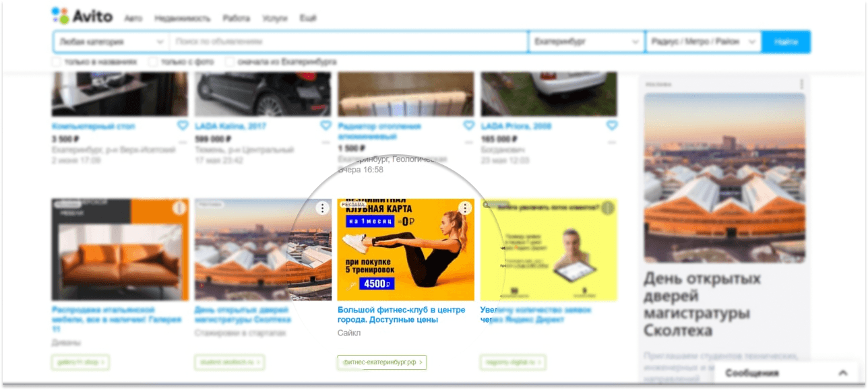Favorite the LADA Kalina 2017 heart icon
The width and height of the screenshot is (868, 390).
coord(325,126)
